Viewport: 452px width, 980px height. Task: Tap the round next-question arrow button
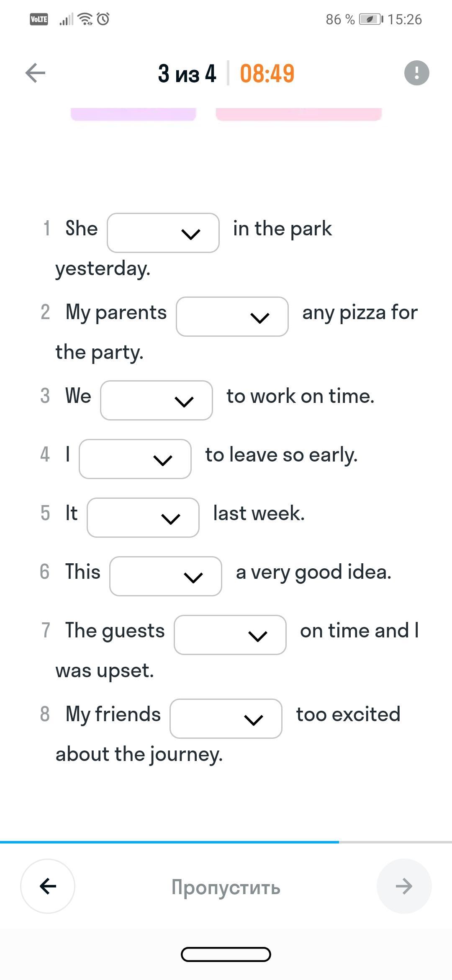point(404,886)
